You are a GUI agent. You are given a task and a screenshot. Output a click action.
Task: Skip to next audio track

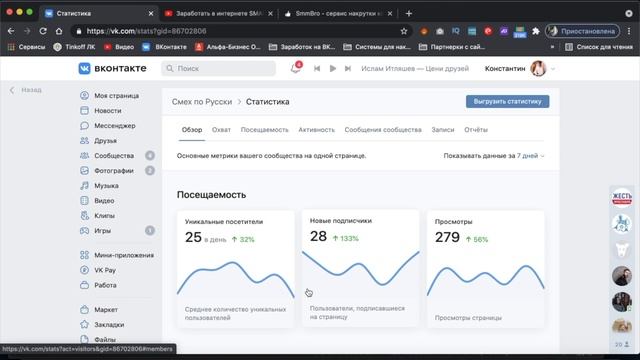[x=348, y=69]
